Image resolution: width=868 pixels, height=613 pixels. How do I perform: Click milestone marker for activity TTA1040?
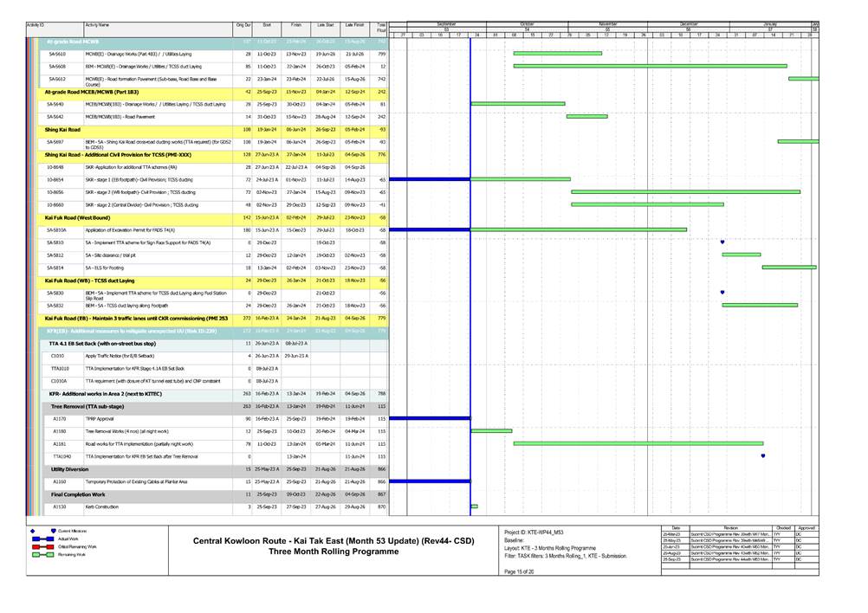coord(762,455)
